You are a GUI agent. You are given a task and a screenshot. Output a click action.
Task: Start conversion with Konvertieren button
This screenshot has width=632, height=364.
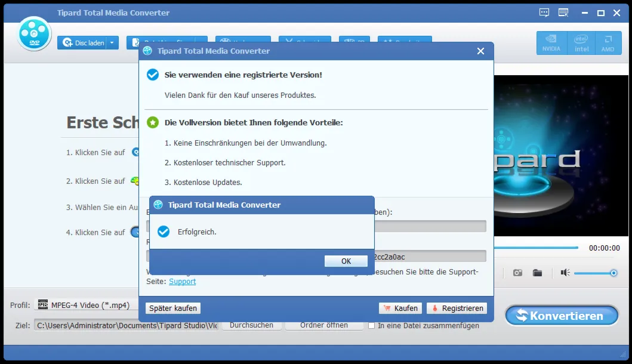pos(562,315)
